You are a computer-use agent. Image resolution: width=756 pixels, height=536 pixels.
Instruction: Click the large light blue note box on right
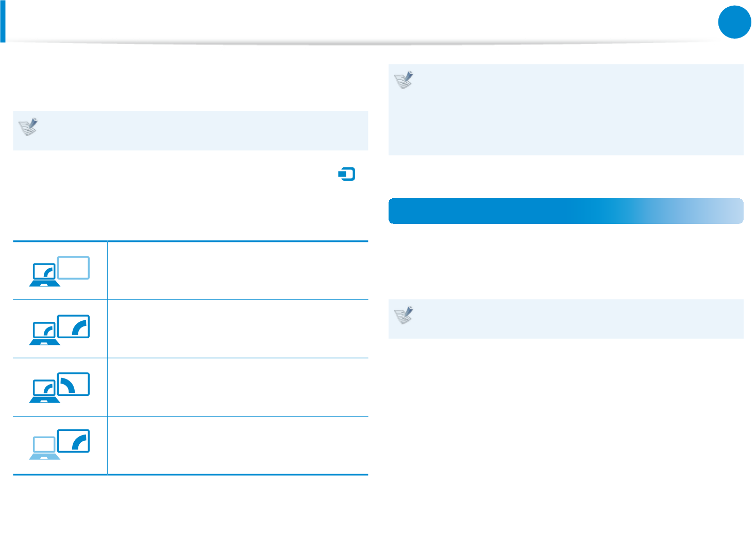coord(566,110)
